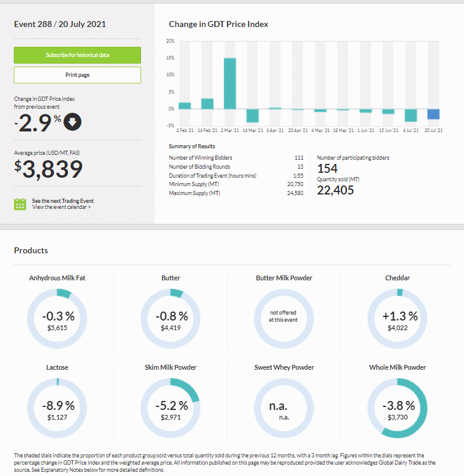Click the +1.3 % Cheddar change
This screenshot has height=476, width=464.
click(400, 316)
